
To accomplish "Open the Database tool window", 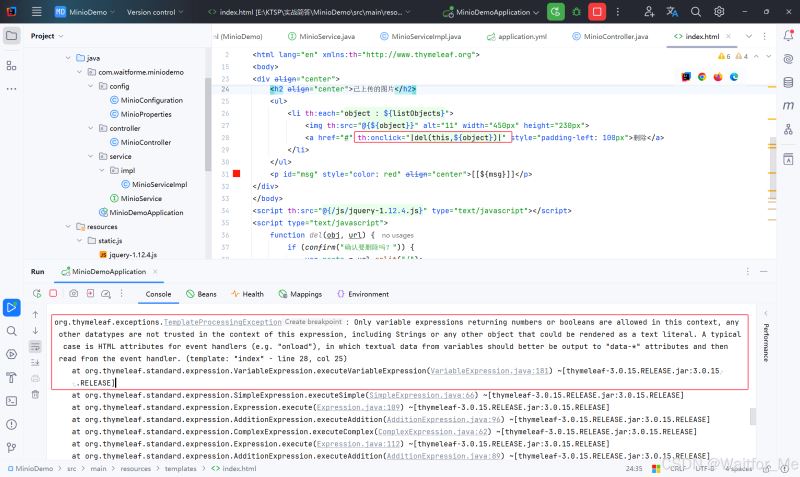I will (788, 82).
